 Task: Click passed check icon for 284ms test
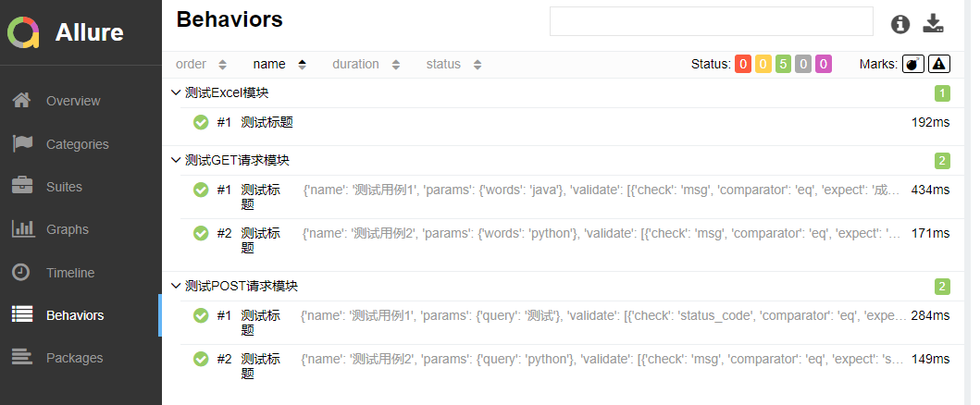[x=201, y=315]
